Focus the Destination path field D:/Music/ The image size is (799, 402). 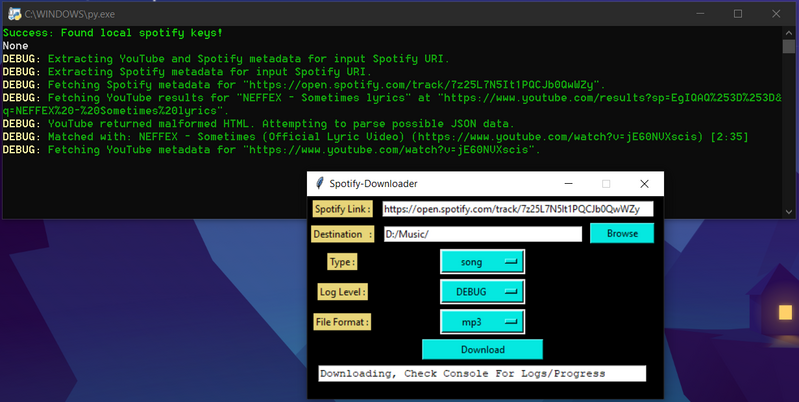pos(483,234)
